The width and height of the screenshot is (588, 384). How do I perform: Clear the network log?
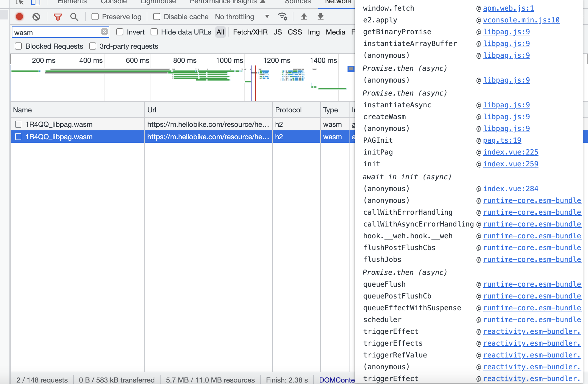[x=36, y=17]
